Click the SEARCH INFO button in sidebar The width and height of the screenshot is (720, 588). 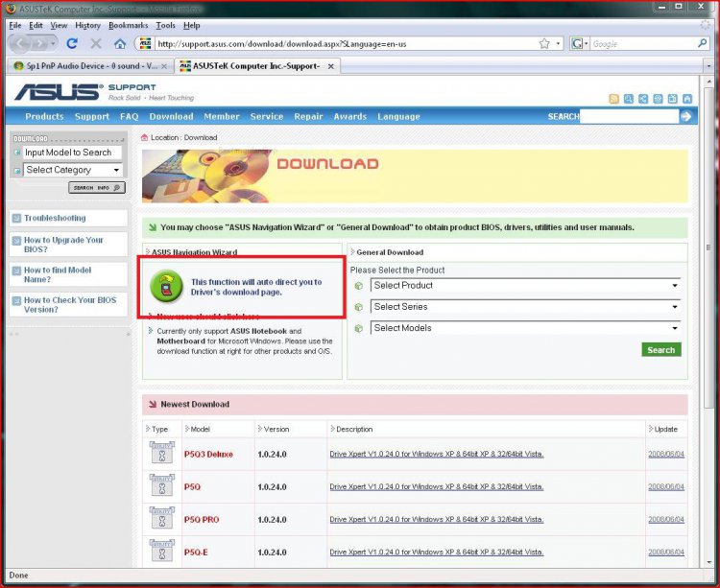point(97,188)
